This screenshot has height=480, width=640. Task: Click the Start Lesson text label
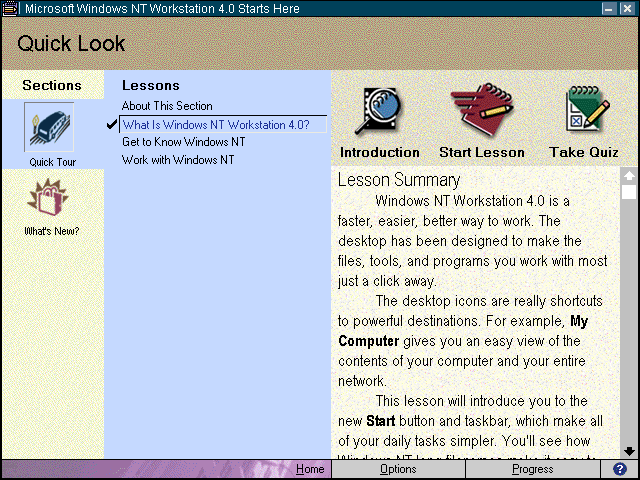tap(482, 152)
